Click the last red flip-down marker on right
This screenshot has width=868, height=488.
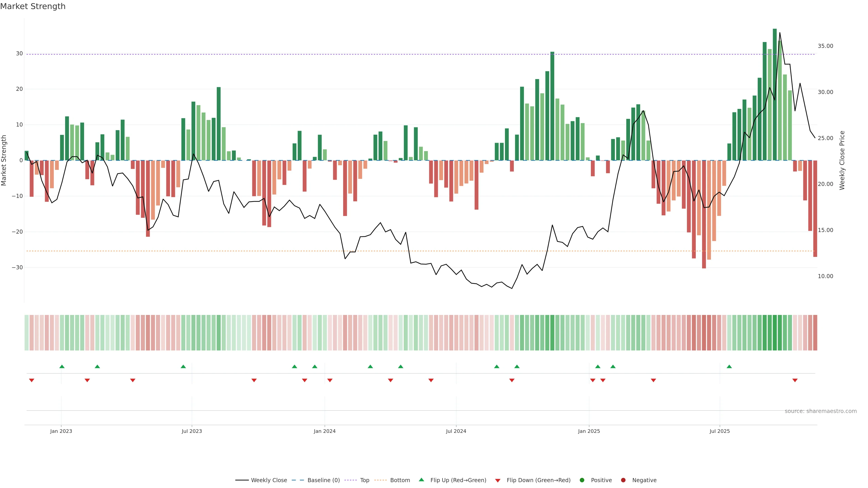click(x=795, y=380)
